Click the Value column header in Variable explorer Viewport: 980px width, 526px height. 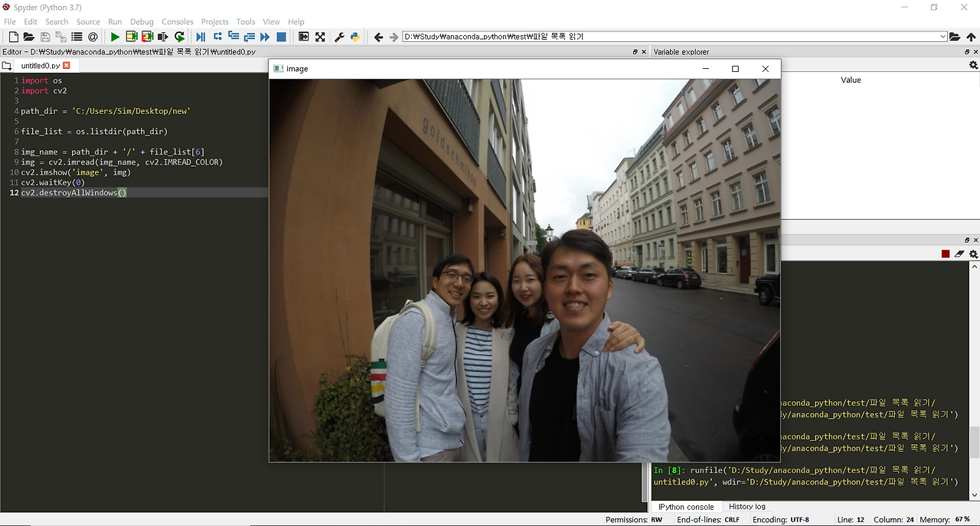851,80
